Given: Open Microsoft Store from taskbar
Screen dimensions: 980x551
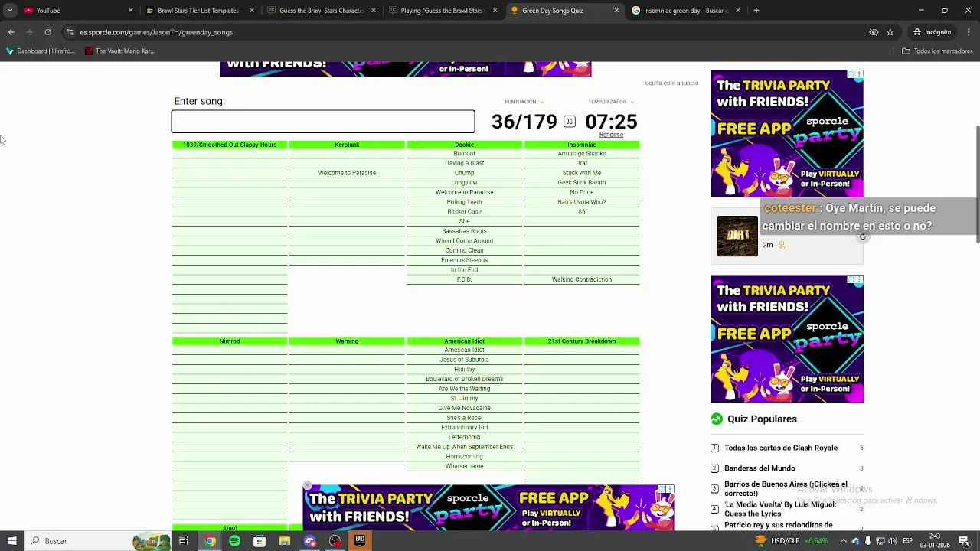Looking at the screenshot, I should click(260, 541).
